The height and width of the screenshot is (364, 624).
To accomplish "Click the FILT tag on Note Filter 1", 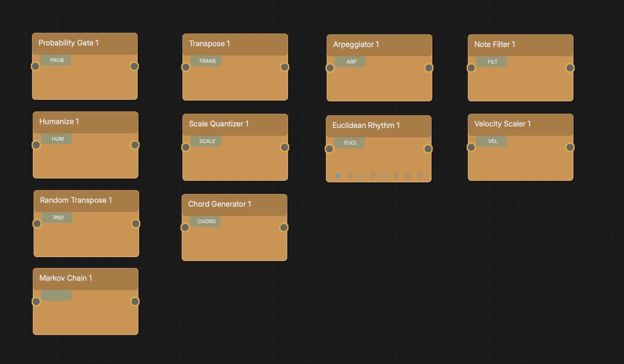I will 491,62.
